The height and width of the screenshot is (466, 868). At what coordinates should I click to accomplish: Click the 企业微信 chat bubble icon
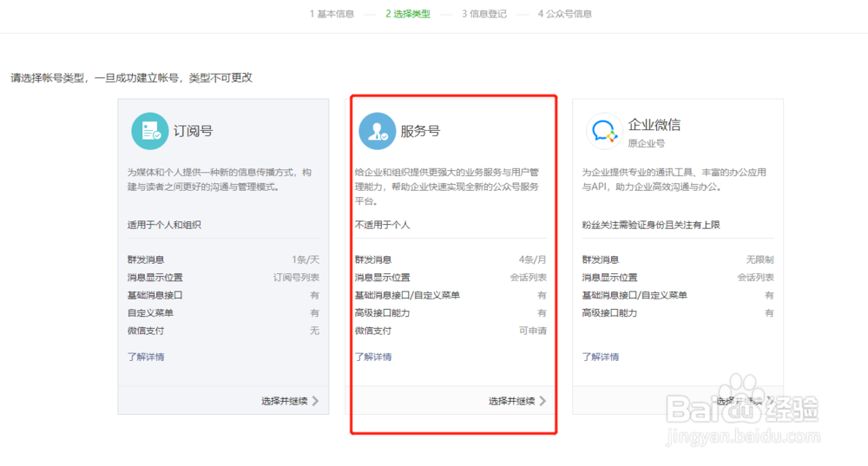(604, 131)
